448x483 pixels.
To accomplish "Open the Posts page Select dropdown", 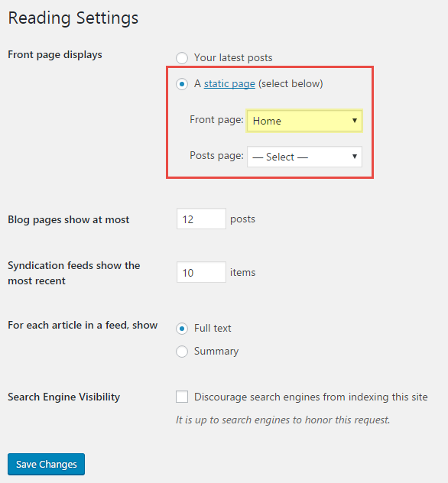I will coord(304,157).
